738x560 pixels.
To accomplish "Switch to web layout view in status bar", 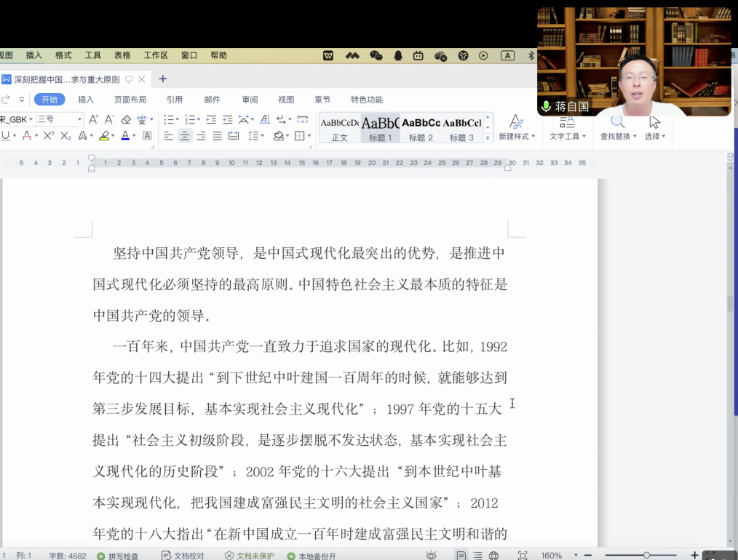I will [493, 556].
